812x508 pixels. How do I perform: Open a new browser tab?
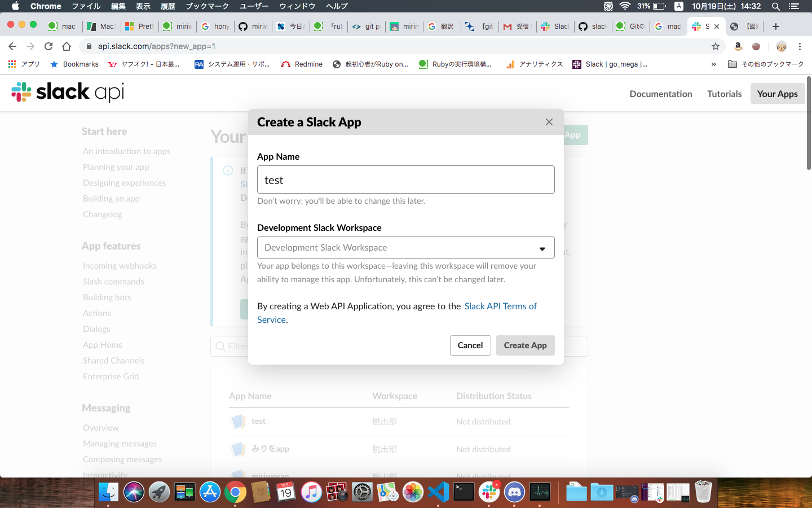[x=776, y=27]
